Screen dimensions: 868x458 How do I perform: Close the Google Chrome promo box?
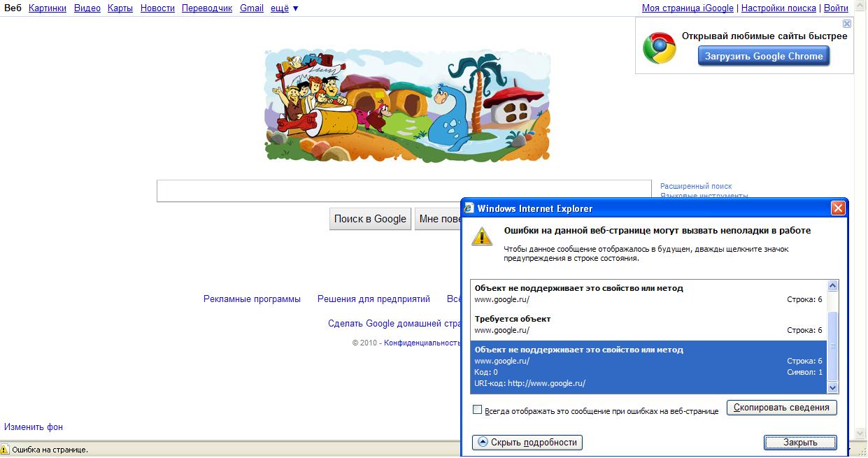[846, 24]
